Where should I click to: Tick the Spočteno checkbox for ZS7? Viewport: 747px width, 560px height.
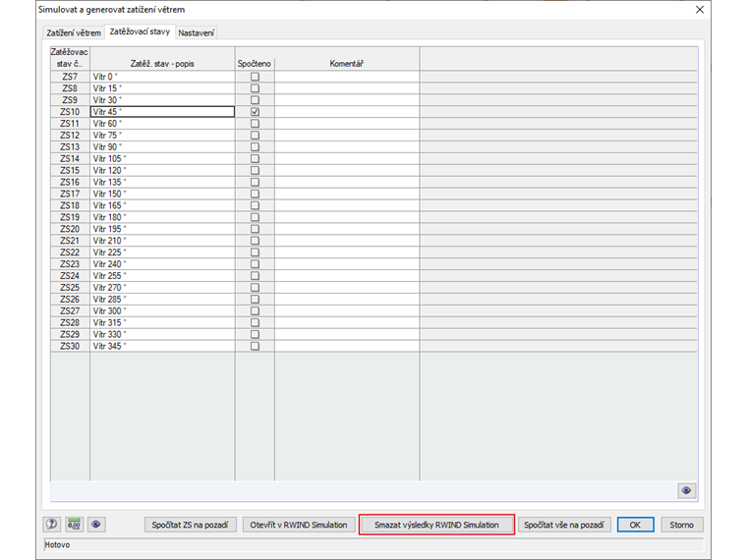[x=255, y=77]
